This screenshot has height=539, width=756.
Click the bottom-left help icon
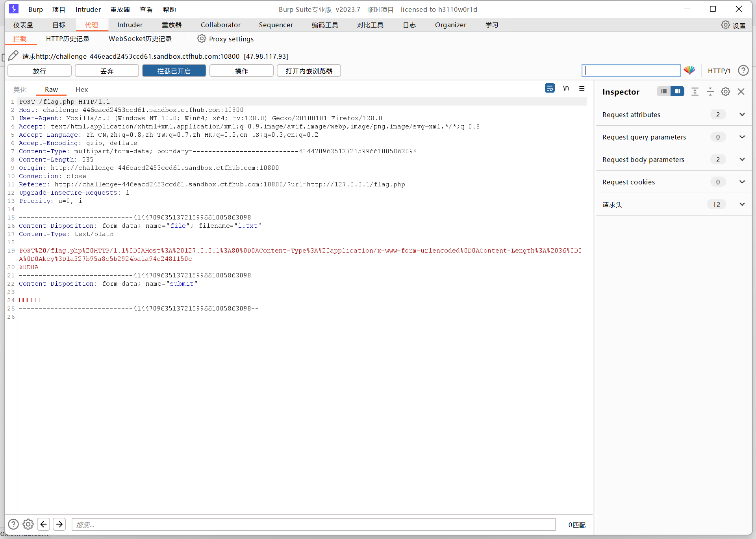point(13,524)
